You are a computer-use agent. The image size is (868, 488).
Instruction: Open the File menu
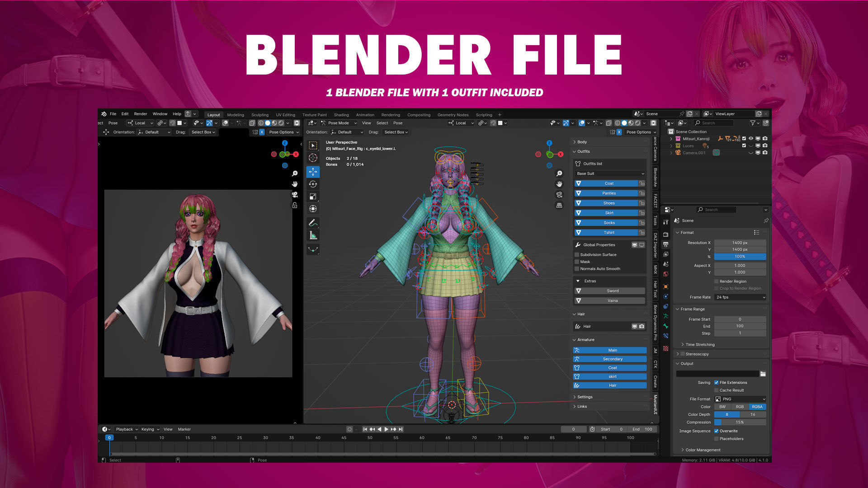pos(113,114)
